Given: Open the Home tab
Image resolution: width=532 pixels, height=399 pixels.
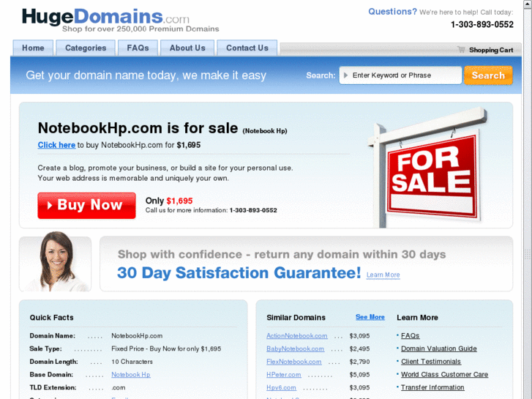Looking at the screenshot, I should pos(33,48).
